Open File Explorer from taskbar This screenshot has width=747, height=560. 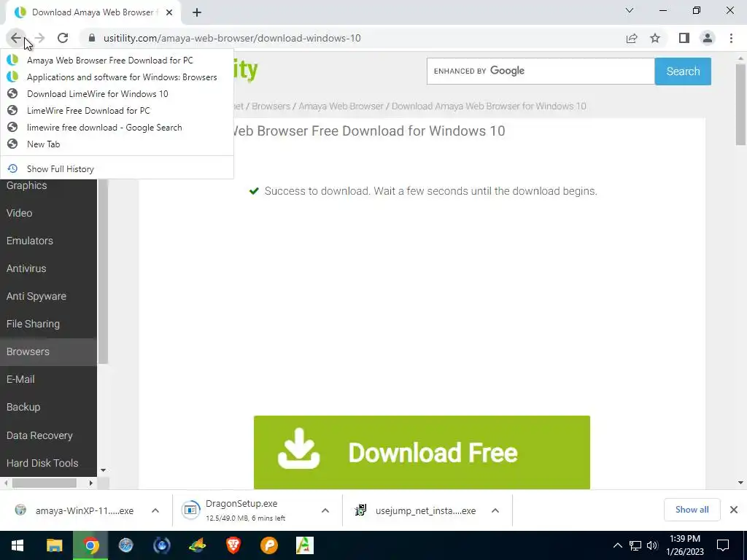[54, 545]
